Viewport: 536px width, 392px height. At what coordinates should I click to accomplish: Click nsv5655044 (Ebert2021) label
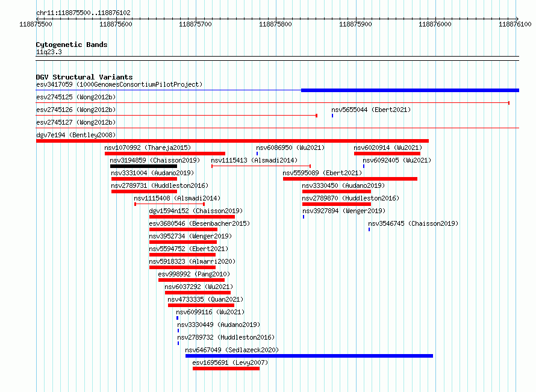pos(371,110)
